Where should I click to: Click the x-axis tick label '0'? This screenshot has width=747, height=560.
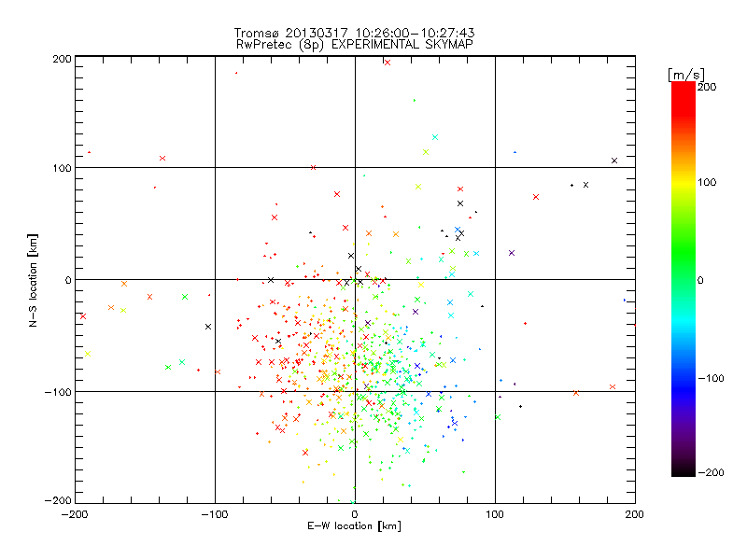355,514
